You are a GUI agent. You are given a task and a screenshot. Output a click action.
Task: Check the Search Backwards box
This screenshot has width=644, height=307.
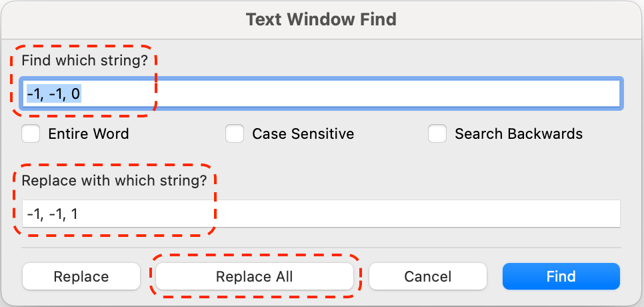click(x=437, y=134)
